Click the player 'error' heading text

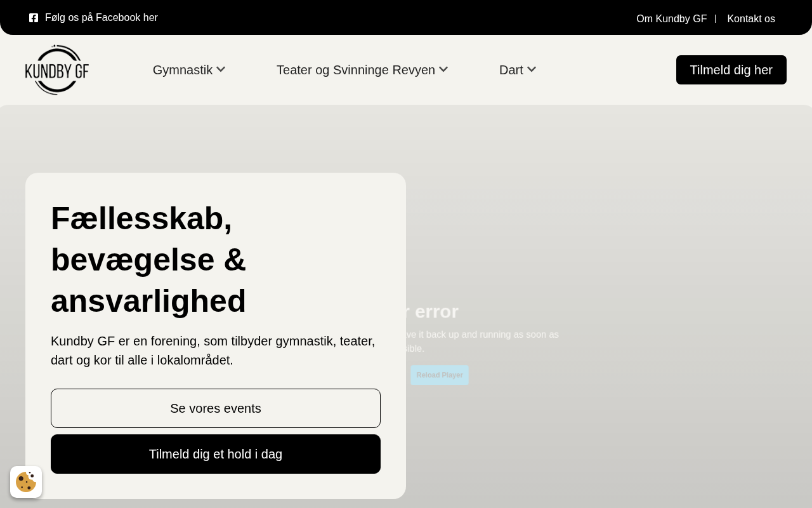pyautogui.click(x=433, y=311)
